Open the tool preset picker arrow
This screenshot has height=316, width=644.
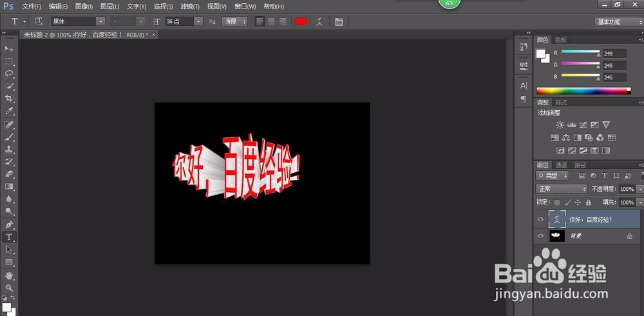point(24,21)
